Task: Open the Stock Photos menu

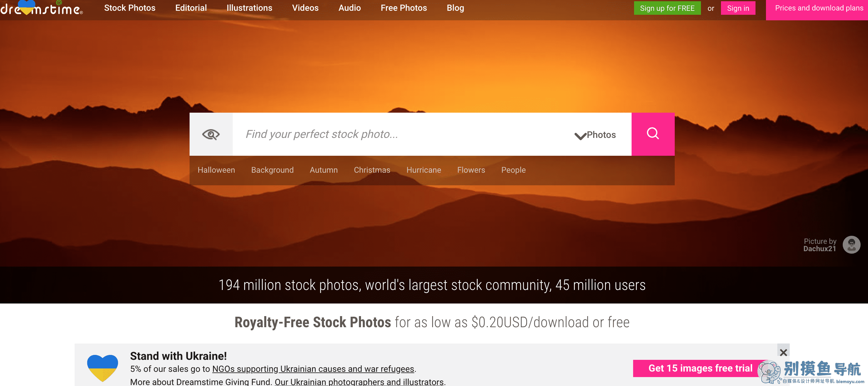Action: 130,8
